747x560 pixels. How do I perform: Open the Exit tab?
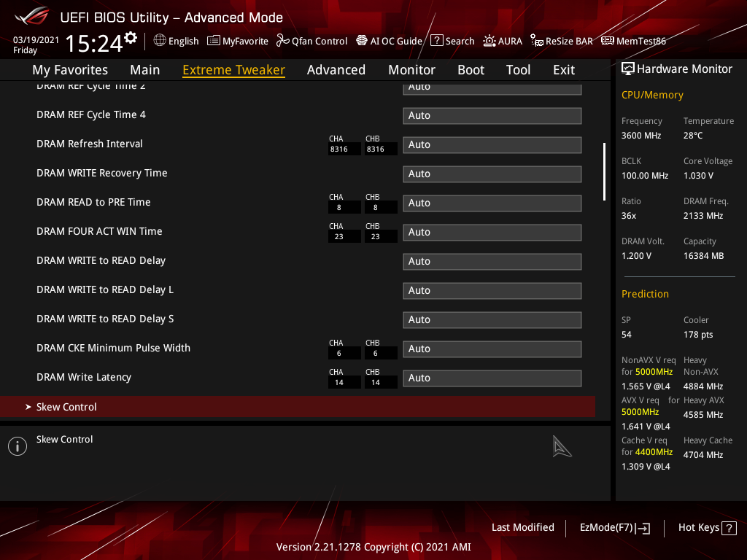click(564, 69)
